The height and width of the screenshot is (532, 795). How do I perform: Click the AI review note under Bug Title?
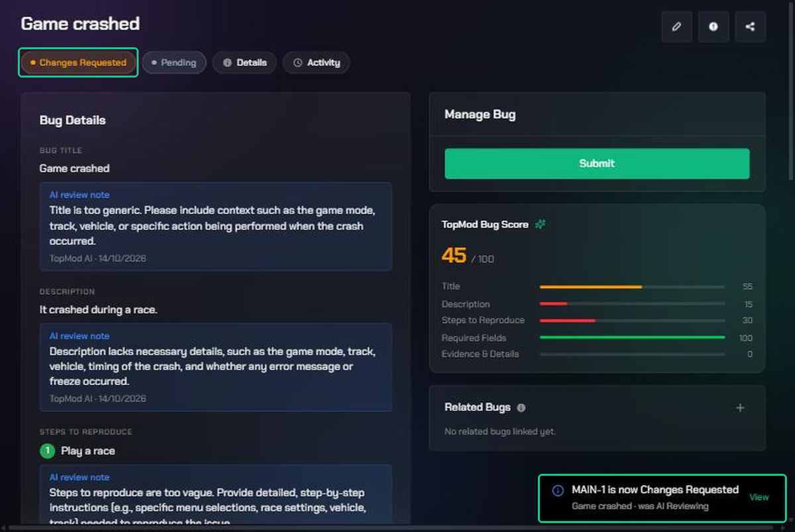click(216, 227)
